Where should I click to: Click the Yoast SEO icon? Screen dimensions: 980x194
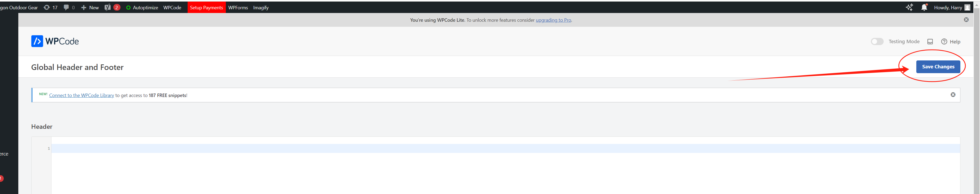108,8
